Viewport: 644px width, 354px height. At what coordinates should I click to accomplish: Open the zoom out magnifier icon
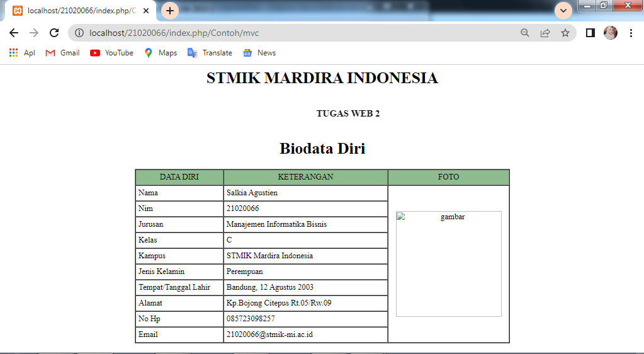pyautogui.click(x=524, y=33)
